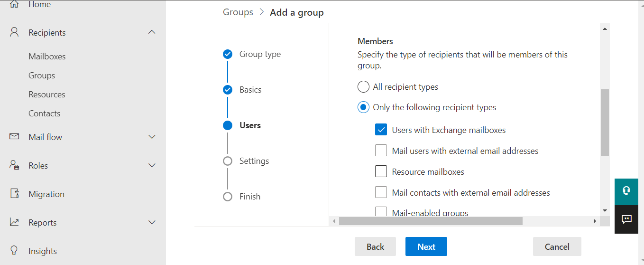Click the Migration icon in sidebar

(x=14, y=194)
